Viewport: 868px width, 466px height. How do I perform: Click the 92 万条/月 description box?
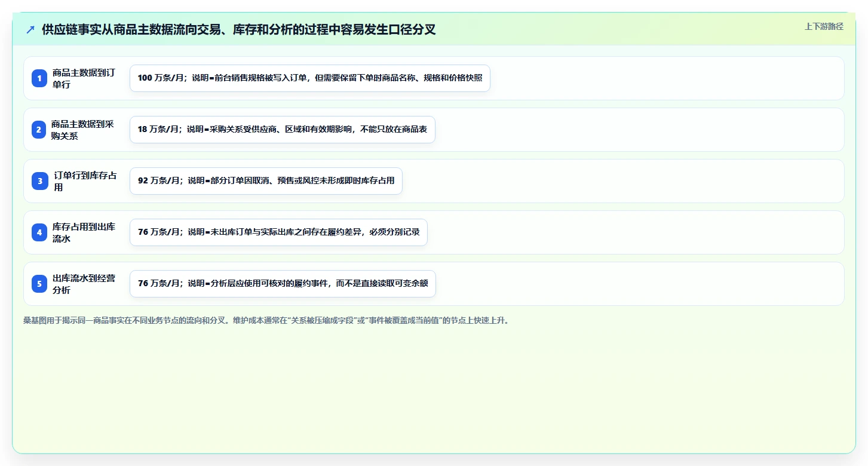click(266, 181)
